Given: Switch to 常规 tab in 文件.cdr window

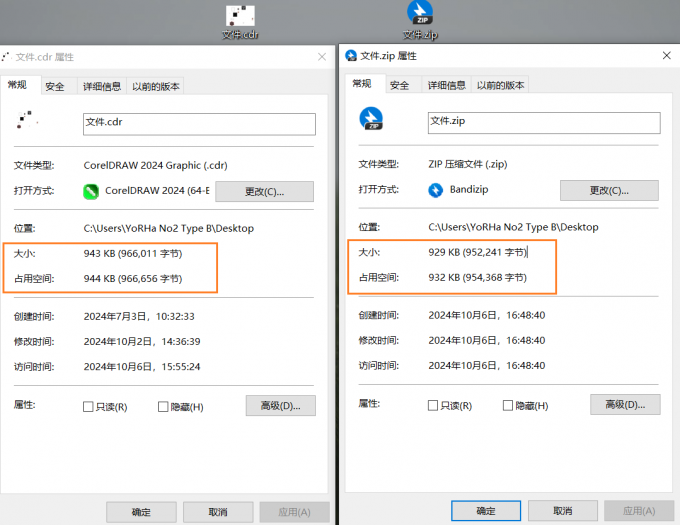Looking at the screenshot, I should 18,85.
